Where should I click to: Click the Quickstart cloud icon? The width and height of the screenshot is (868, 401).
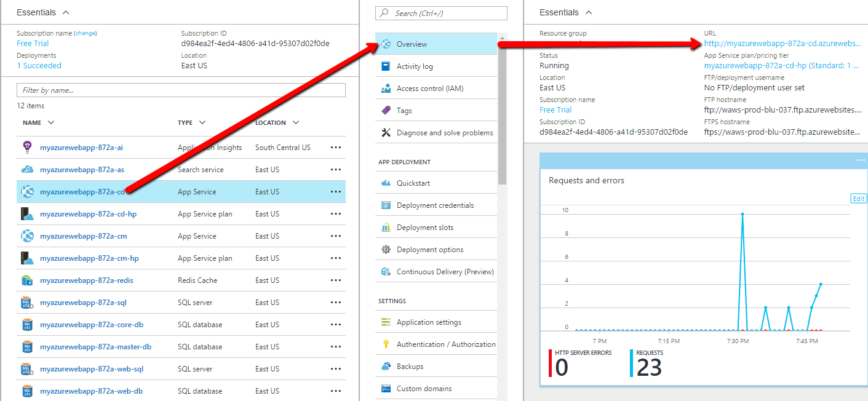(386, 183)
